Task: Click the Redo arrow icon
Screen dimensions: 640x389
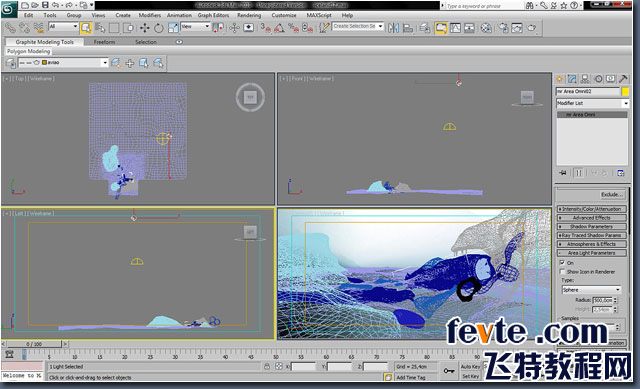Action: tap(69, 5)
